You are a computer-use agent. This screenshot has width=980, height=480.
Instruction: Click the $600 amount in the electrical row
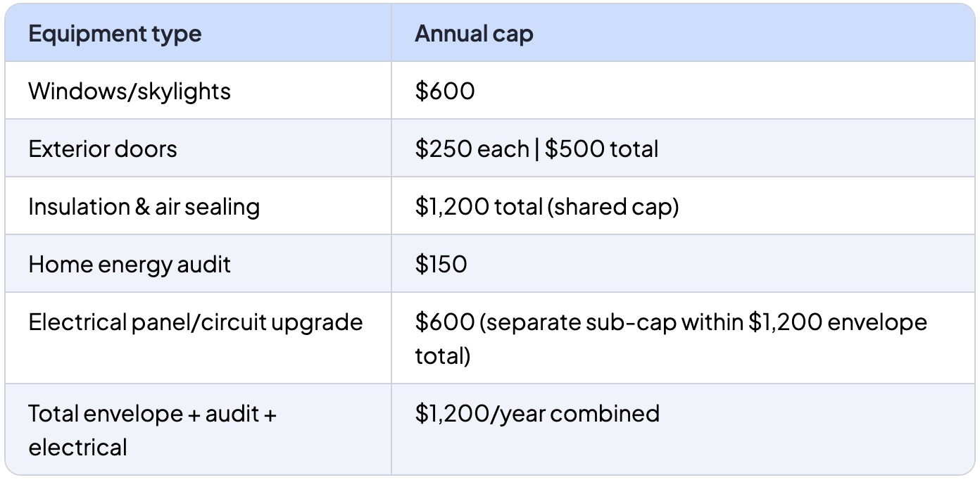pyautogui.click(x=445, y=322)
